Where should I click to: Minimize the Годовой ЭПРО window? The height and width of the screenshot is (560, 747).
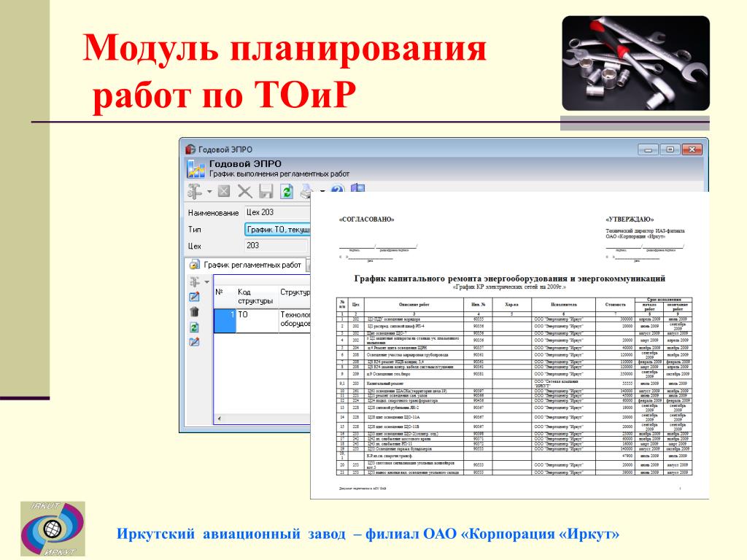point(648,149)
